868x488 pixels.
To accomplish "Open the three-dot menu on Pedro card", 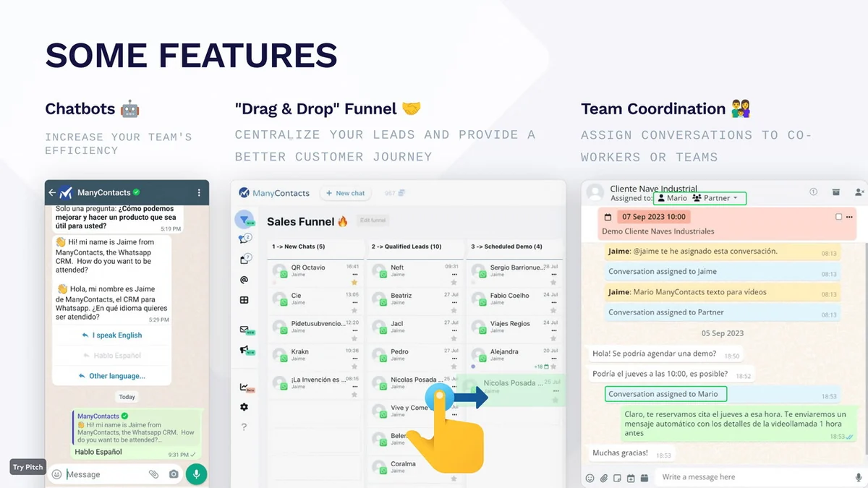I will pos(454,359).
